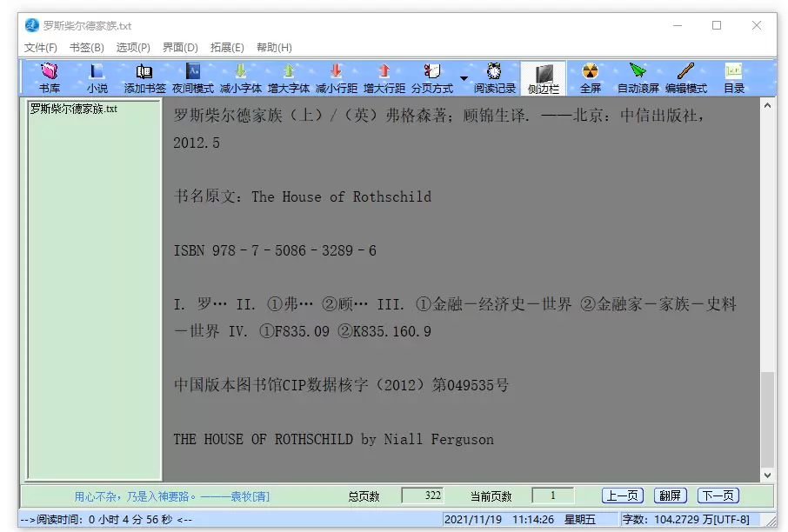Click the scrollbar down arrow
The image size is (788, 532).
(x=767, y=475)
